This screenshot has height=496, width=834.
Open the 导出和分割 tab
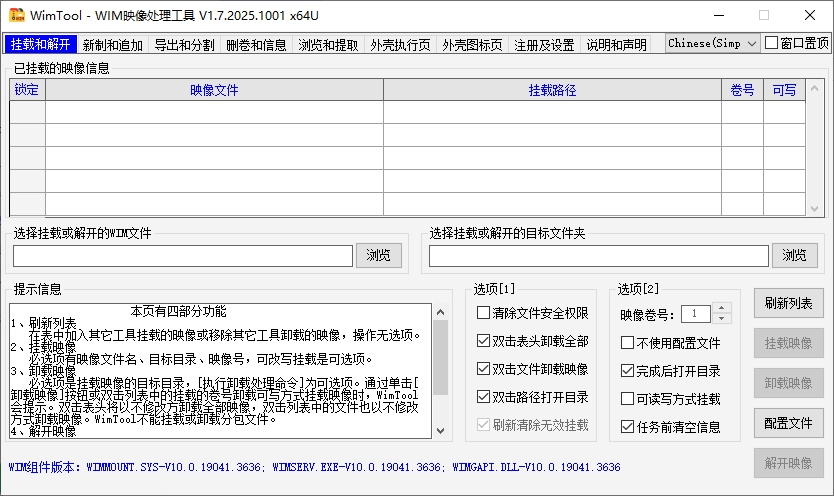pyautogui.click(x=184, y=45)
